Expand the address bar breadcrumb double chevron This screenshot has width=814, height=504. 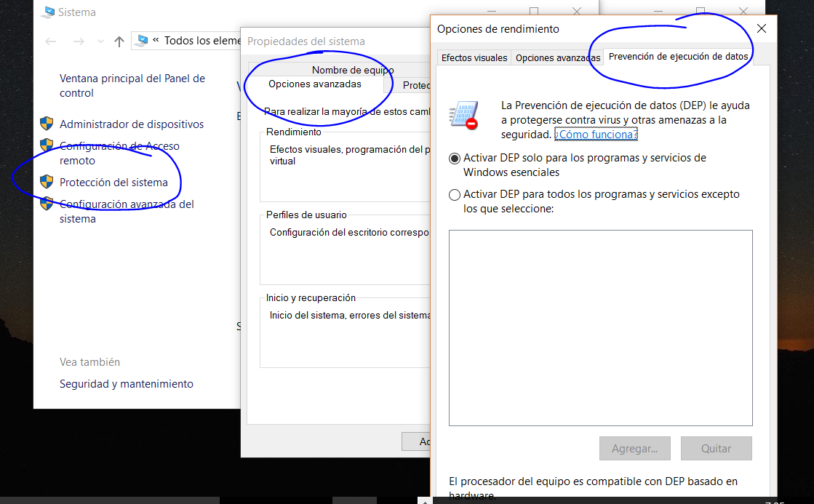point(156,41)
